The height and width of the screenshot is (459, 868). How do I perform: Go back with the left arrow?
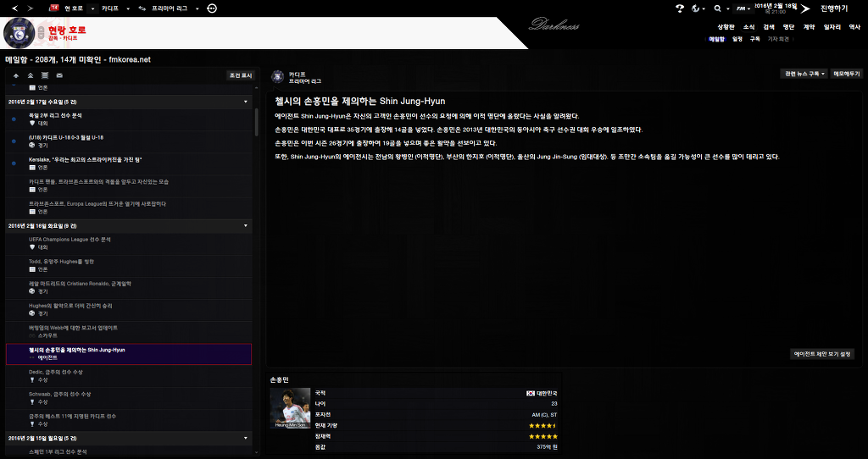14,8
